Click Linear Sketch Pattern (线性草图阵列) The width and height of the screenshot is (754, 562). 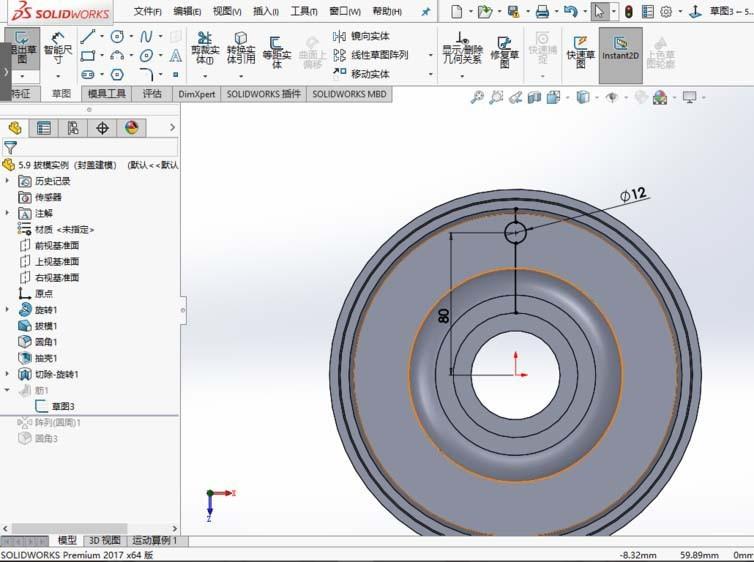point(371,55)
